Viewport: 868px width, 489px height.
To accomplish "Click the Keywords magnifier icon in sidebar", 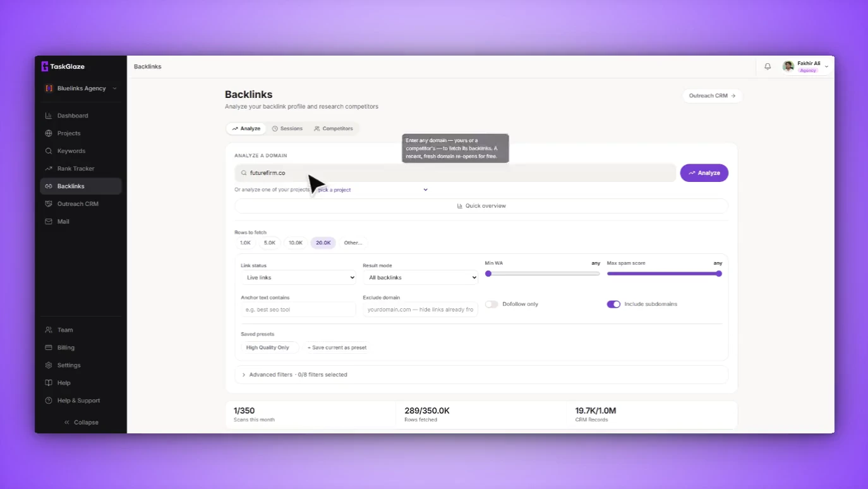I will click(49, 151).
